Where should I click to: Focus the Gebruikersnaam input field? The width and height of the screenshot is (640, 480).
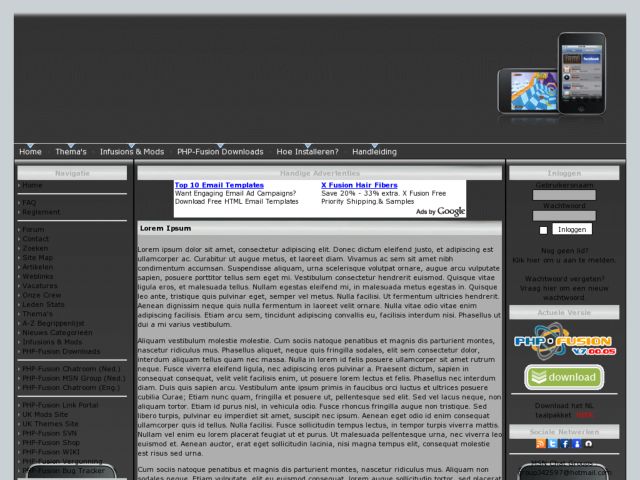[x=564, y=195]
